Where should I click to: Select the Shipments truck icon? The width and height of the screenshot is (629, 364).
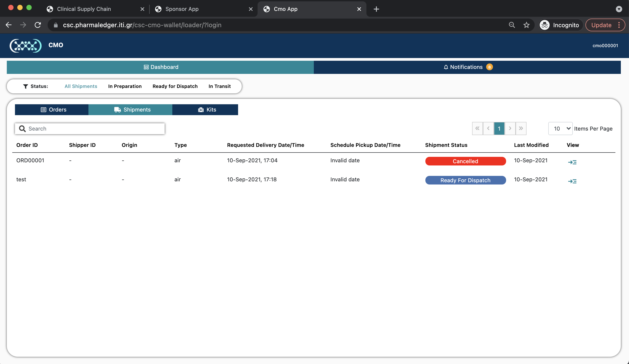click(117, 109)
